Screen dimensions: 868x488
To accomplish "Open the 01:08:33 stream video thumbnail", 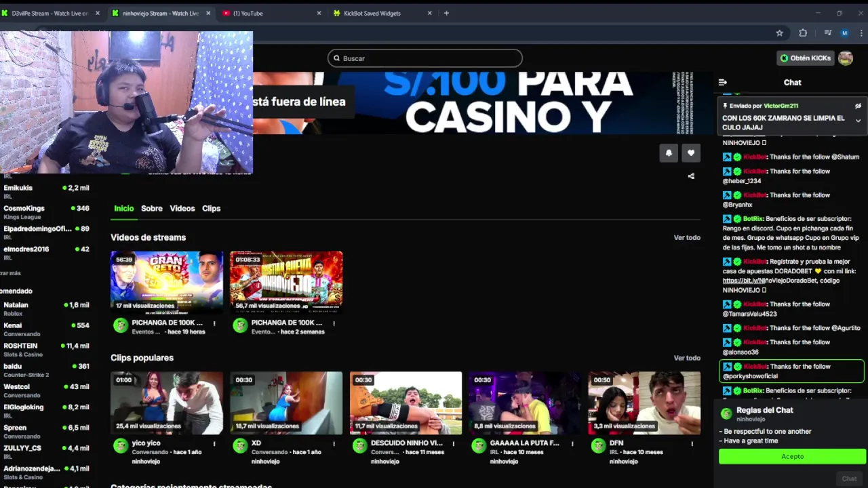I will click(x=286, y=282).
